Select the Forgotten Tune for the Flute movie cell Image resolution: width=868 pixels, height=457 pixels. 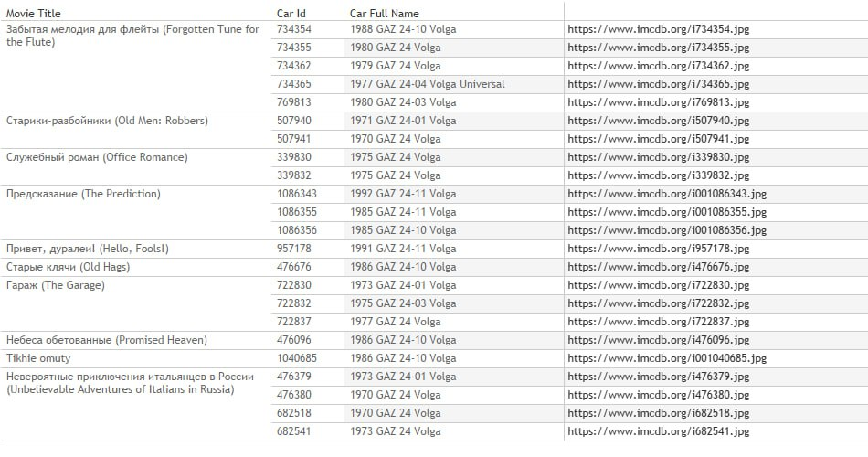point(132,36)
